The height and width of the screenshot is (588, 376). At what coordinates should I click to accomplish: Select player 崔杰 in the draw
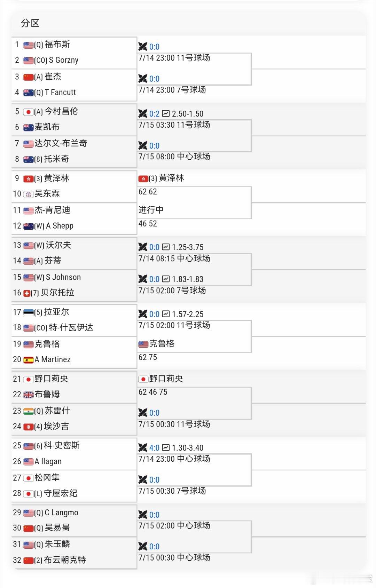point(53,77)
